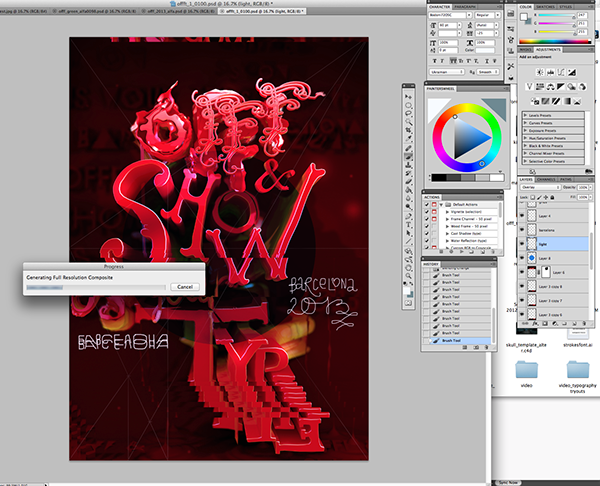600x486 pixels.
Task: Play the selected action in Actions panel
Action: [x=461, y=252]
